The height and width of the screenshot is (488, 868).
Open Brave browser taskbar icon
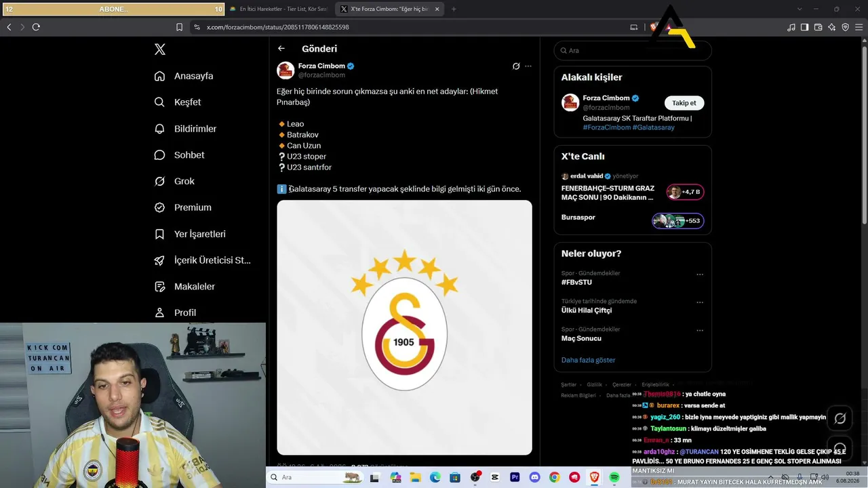point(595,477)
